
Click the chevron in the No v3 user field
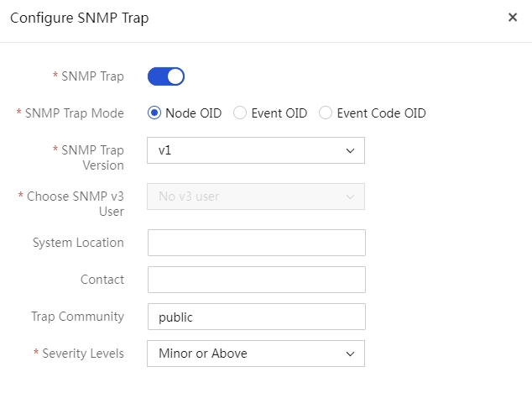350,196
